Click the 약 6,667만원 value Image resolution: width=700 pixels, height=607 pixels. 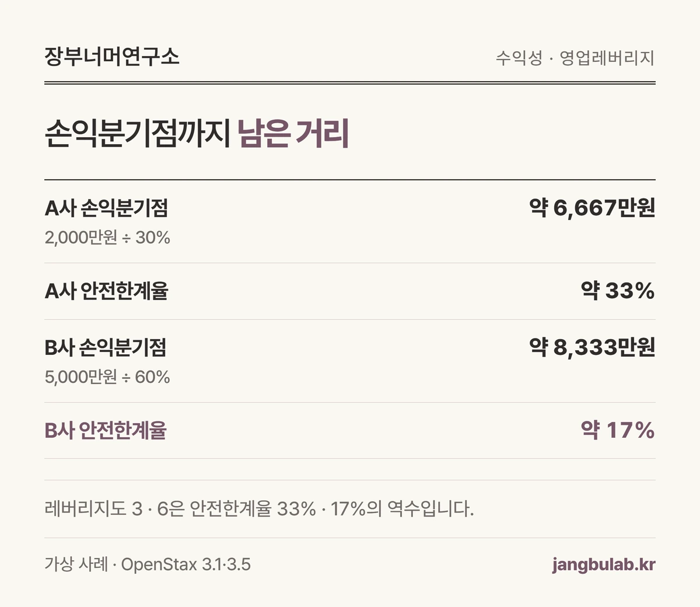[592, 207]
